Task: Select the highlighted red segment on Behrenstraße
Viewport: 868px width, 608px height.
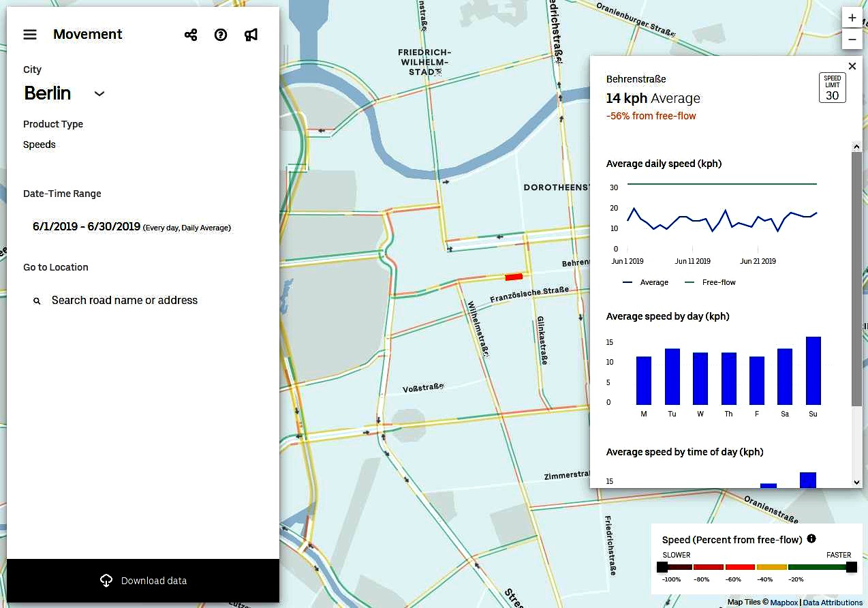Action: pyautogui.click(x=513, y=276)
